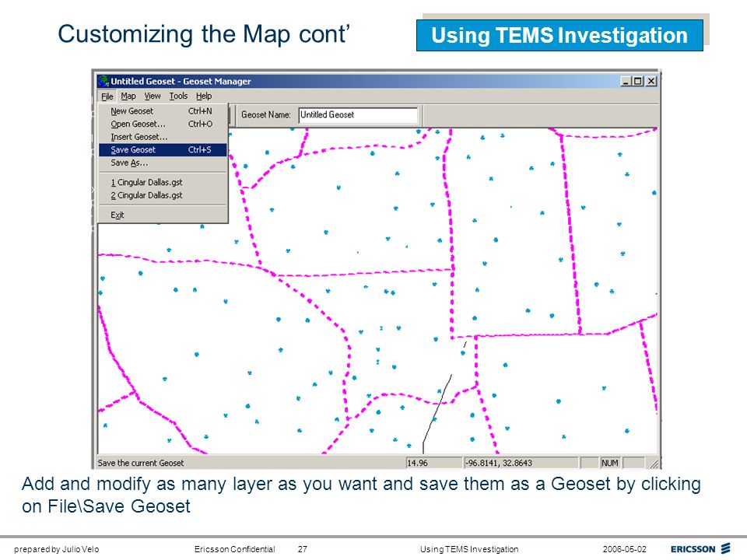Select Open Geoset... menu entry

pyautogui.click(x=163, y=124)
